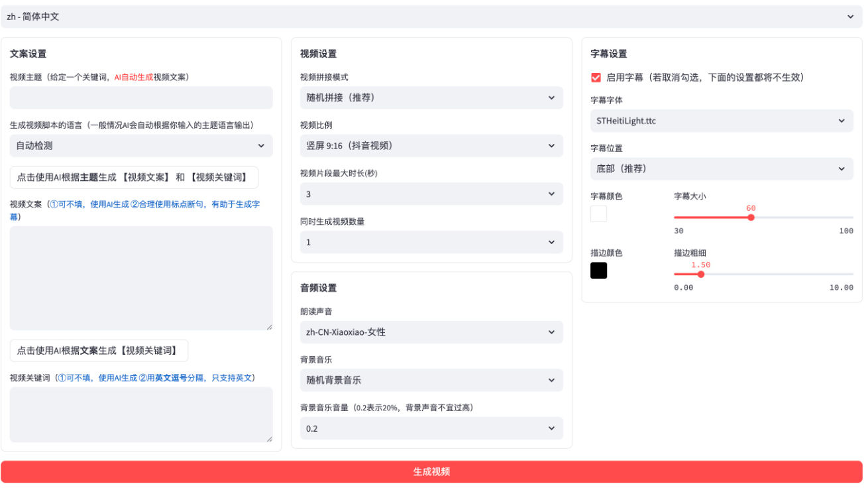
Task: Focus the 视频关键词 text area
Action: pyautogui.click(x=141, y=415)
